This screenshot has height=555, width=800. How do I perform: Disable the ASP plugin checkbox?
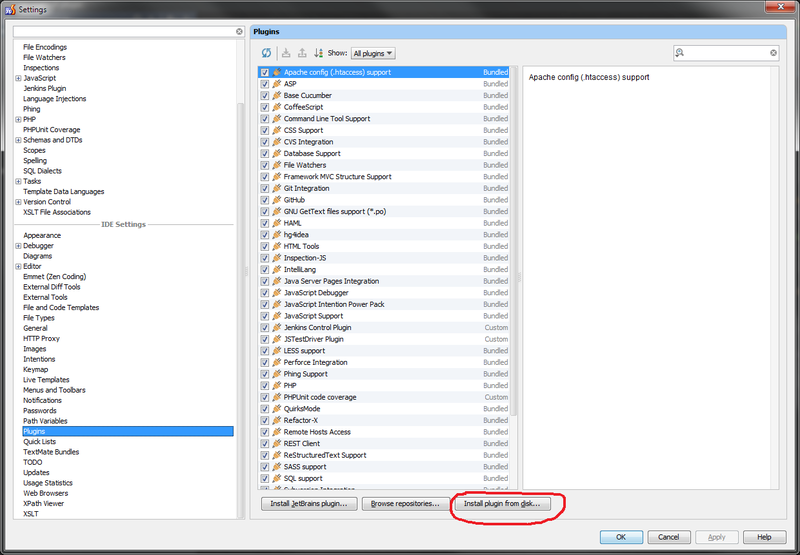click(265, 84)
